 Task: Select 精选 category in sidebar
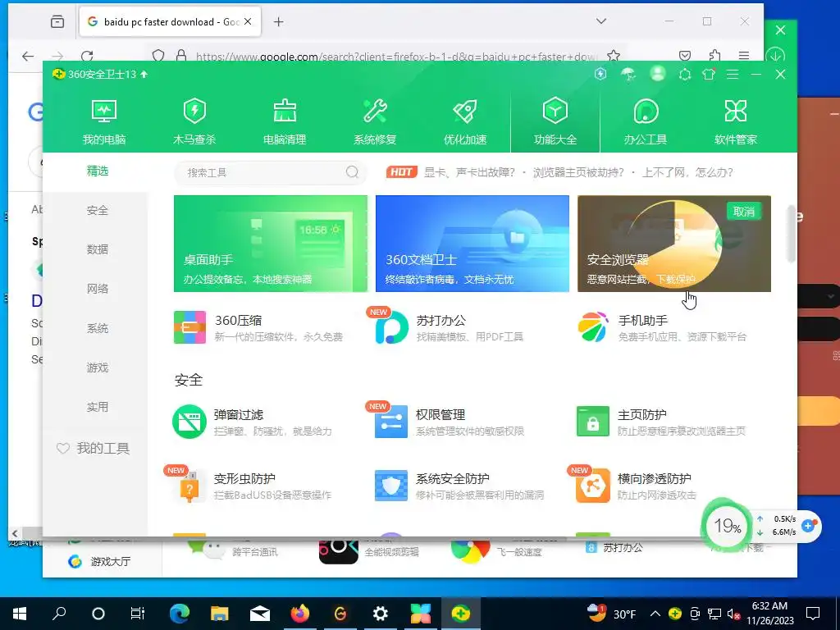point(98,171)
